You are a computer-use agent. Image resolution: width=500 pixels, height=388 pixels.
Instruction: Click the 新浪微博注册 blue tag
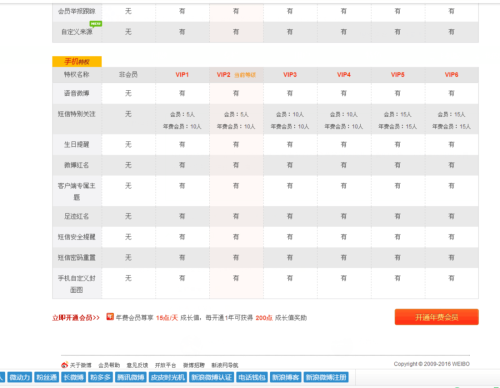tap(326, 377)
